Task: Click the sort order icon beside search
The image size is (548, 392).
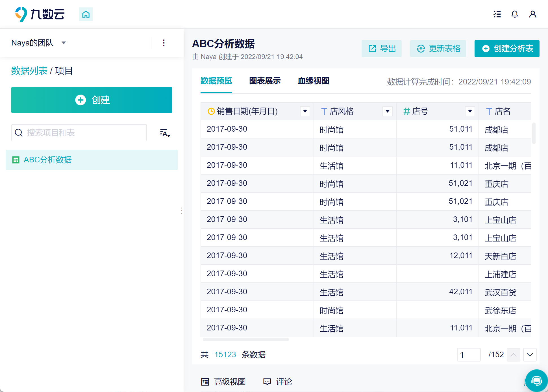Action: point(165,133)
